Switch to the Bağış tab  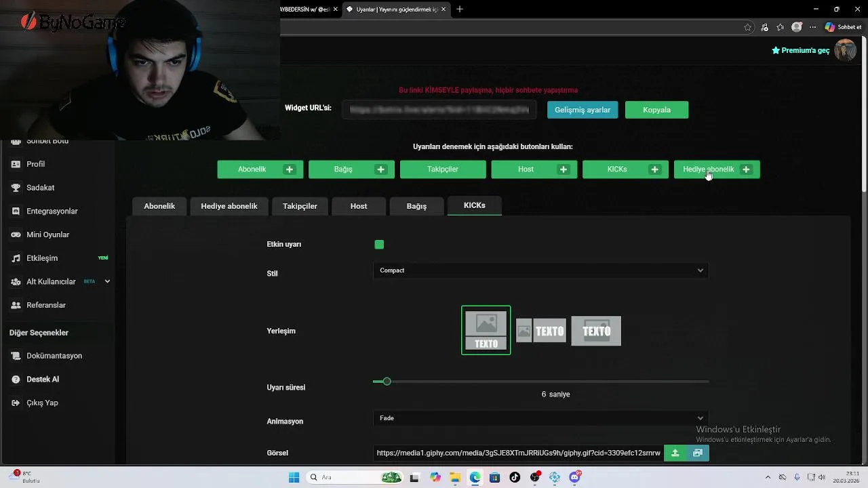click(x=416, y=206)
